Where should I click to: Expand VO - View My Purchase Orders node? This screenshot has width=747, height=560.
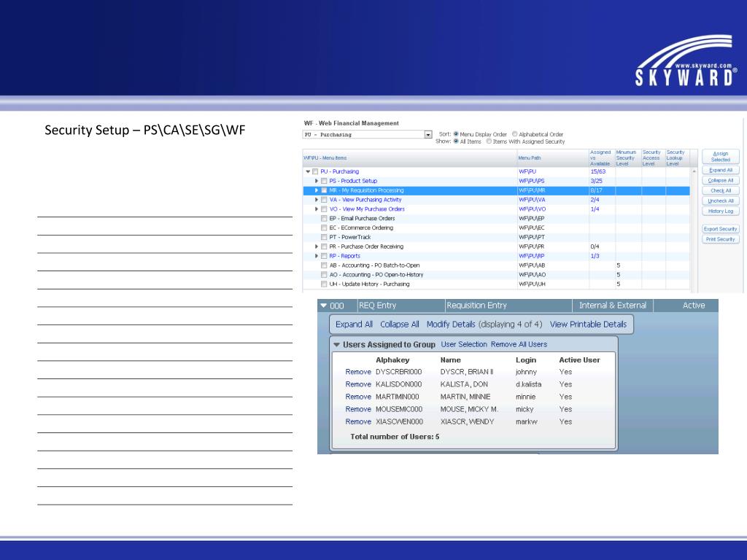[317, 209]
